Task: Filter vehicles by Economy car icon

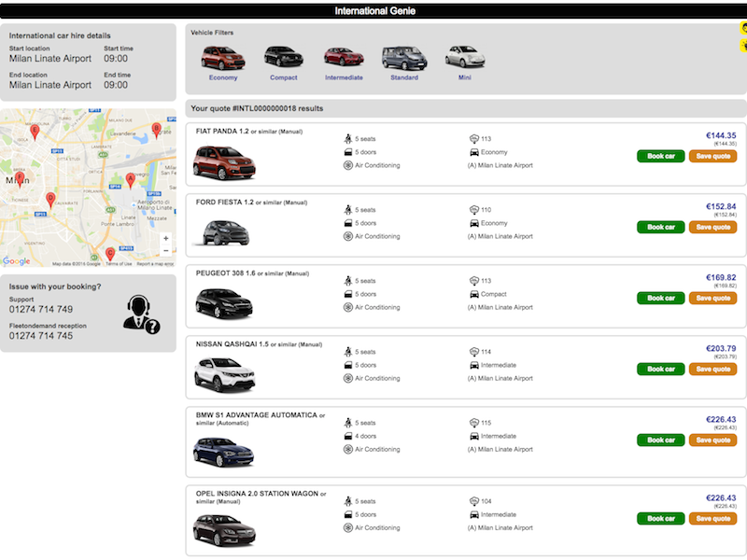Action: tap(223, 58)
